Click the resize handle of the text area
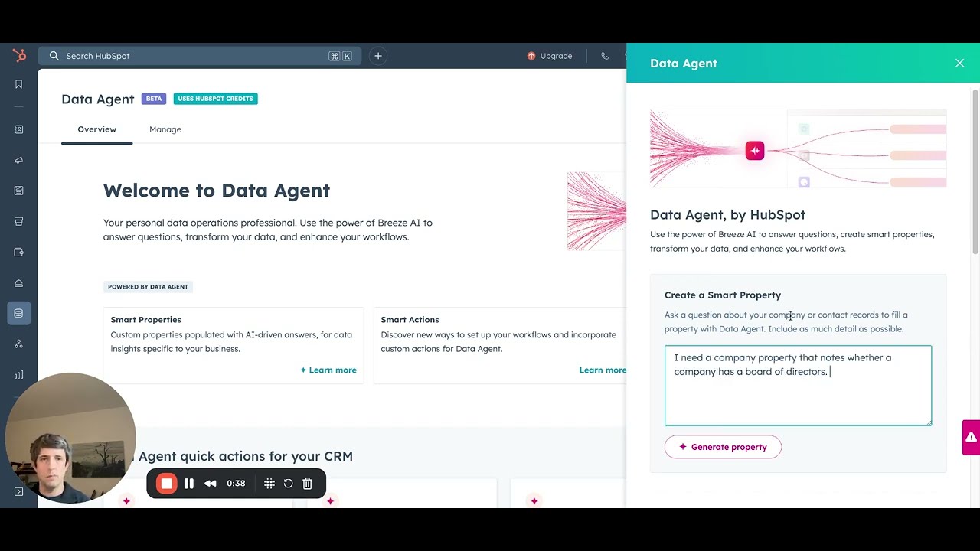The height and width of the screenshot is (551, 980). click(x=928, y=422)
